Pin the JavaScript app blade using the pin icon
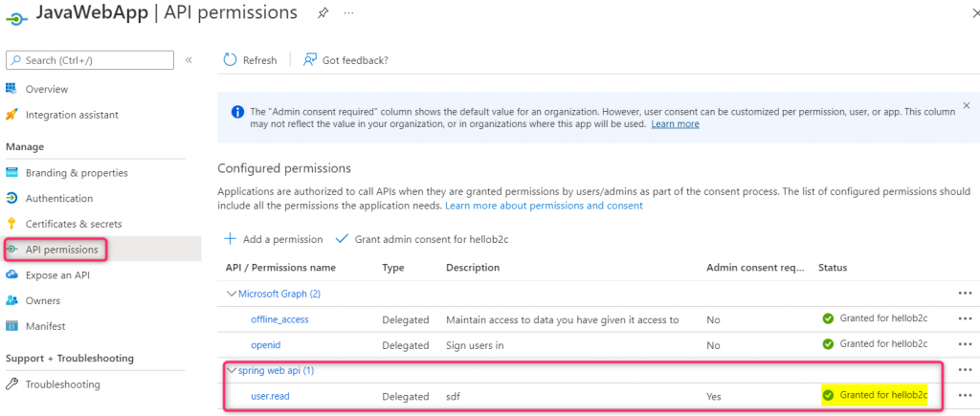Screen dimensions: 980x416 [323, 12]
